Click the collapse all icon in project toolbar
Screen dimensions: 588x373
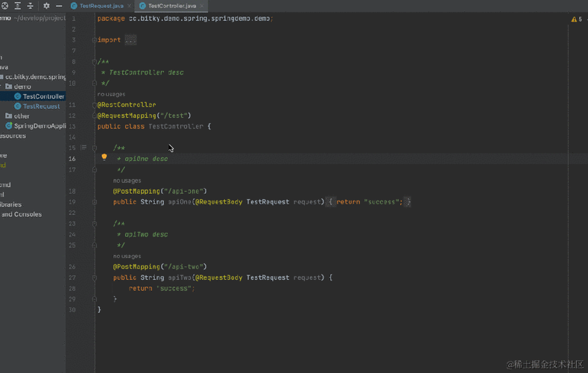coord(30,6)
